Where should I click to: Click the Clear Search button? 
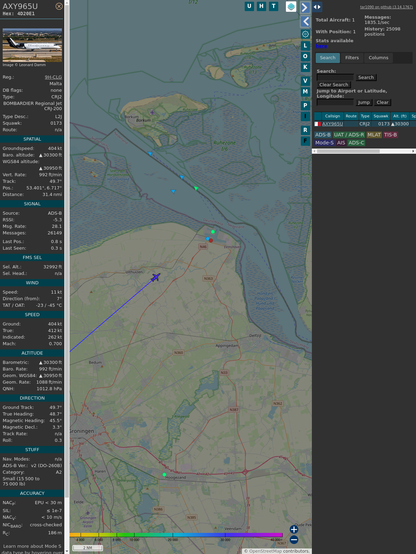click(334, 84)
